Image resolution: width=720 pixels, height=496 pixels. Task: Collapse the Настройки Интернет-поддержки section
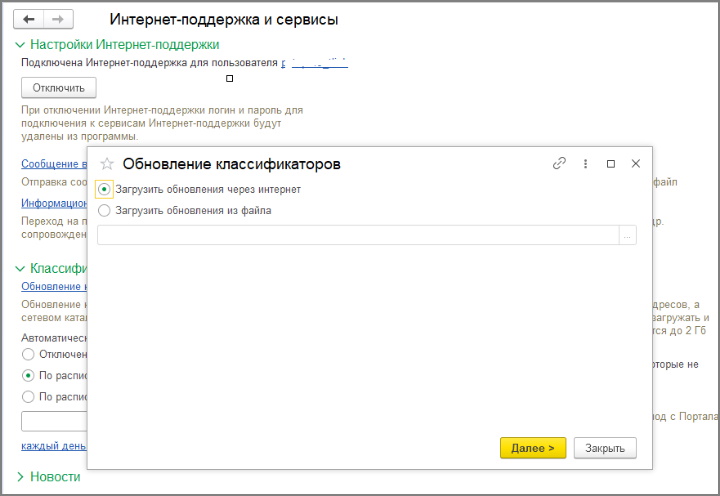(19, 45)
